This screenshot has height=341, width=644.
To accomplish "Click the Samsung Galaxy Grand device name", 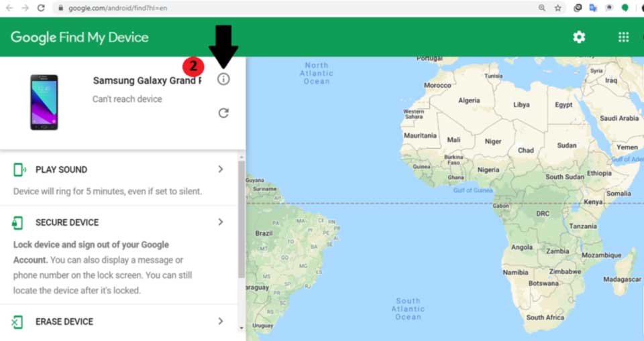I will pyautogui.click(x=147, y=80).
